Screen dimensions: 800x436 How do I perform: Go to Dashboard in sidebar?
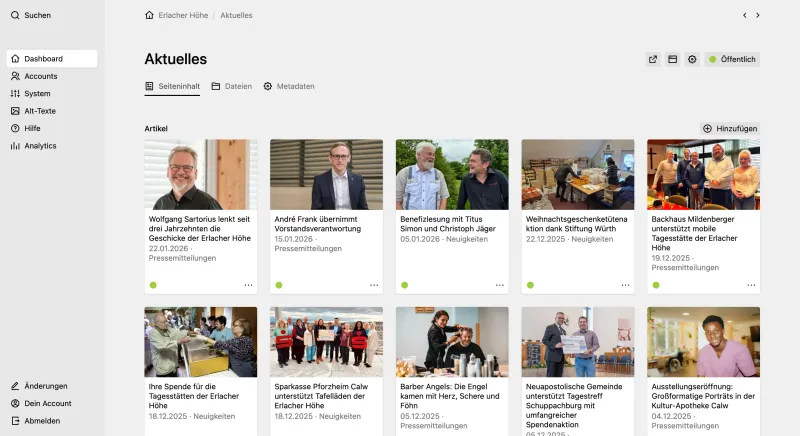[x=52, y=59]
